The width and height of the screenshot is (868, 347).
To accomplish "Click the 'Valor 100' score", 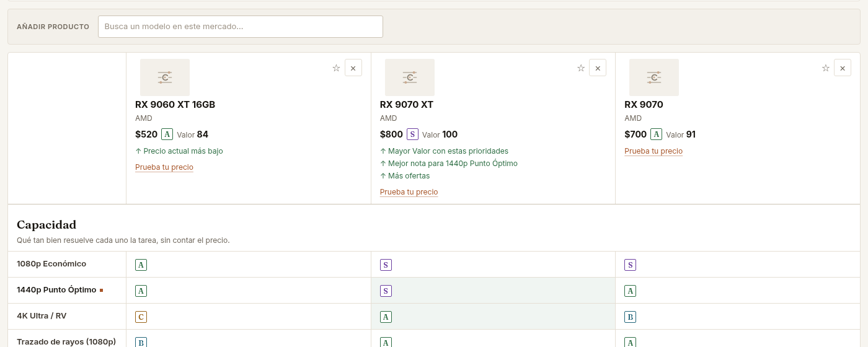I will click(x=440, y=134).
